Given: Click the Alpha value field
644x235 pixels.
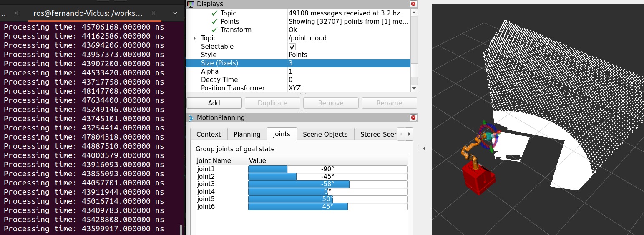Looking at the screenshot, I should tap(348, 72).
